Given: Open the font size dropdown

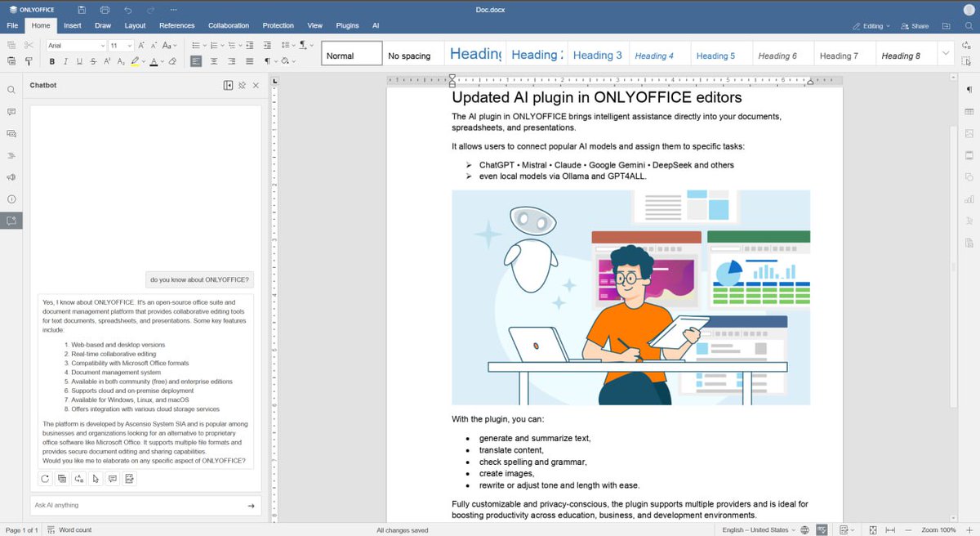Looking at the screenshot, I should pos(129,46).
